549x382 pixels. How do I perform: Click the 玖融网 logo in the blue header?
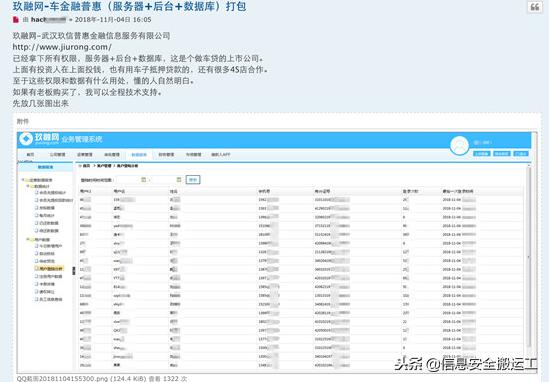pyautogui.click(x=39, y=139)
